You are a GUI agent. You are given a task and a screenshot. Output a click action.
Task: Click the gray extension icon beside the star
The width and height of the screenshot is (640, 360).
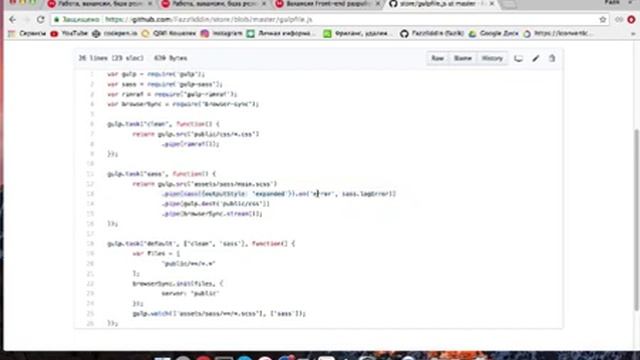click(619, 20)
